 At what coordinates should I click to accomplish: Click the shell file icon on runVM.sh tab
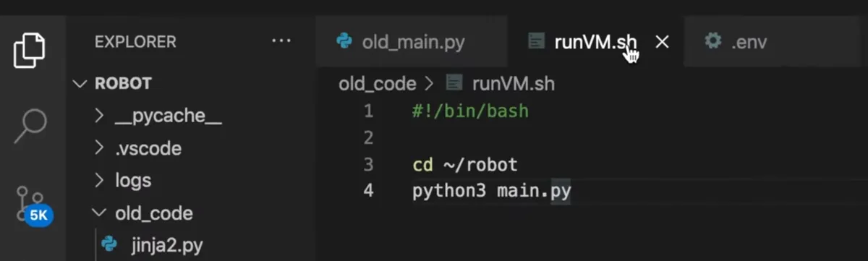536,41
